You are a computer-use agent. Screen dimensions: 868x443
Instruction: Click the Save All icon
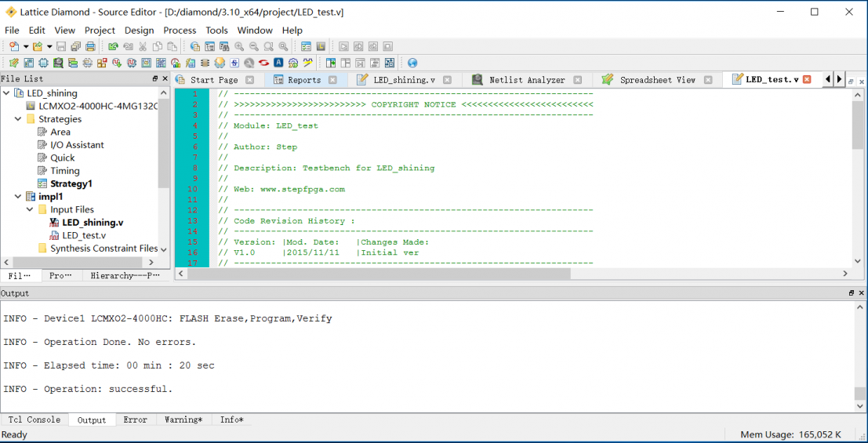(76, 46)
